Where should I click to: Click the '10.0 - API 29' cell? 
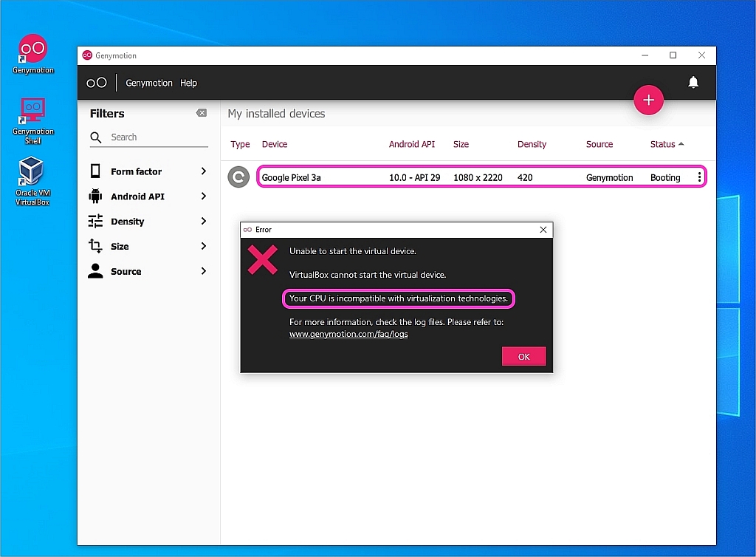point(415,177)
